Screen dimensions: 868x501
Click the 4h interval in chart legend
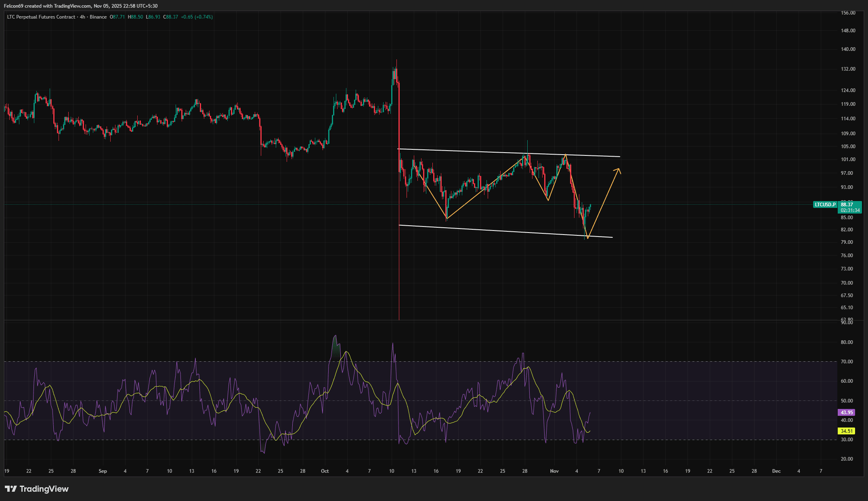[82, 17]
